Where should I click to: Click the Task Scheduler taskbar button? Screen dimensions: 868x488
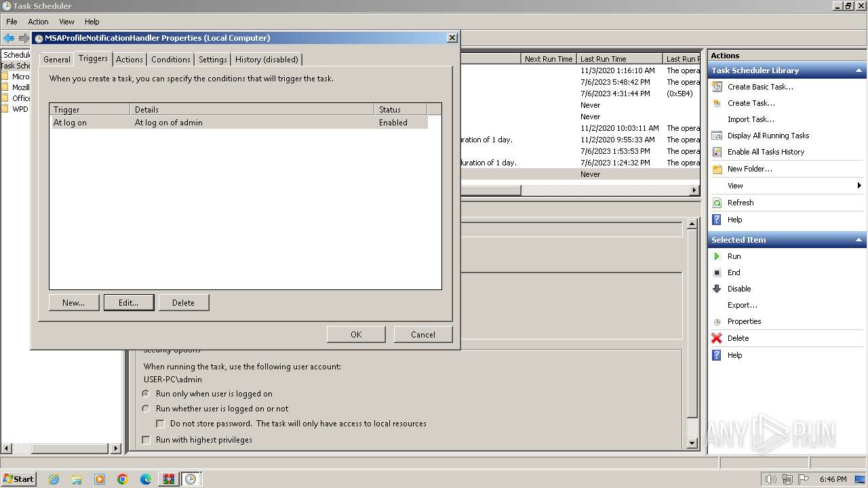tap(191, 479)
